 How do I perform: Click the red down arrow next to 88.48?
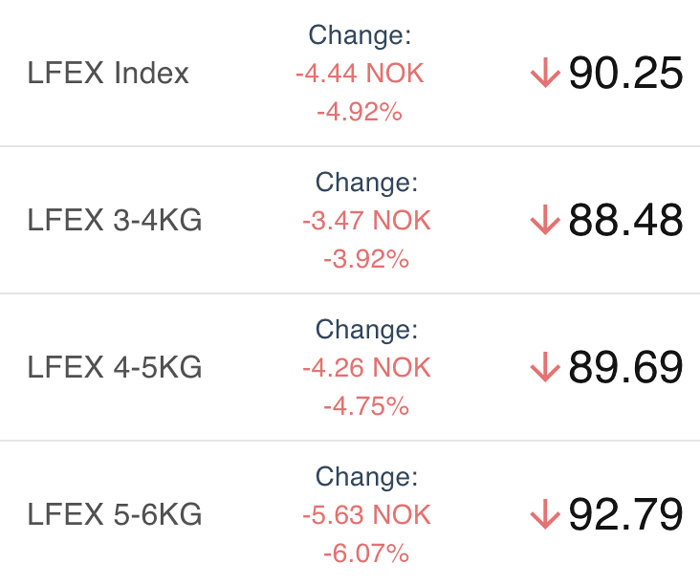point(545,220)
